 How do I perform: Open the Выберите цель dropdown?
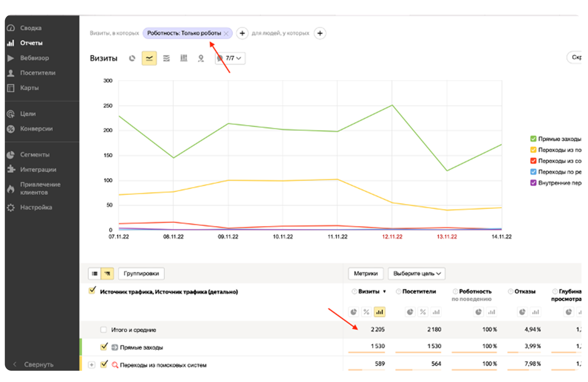pos(417,274)
